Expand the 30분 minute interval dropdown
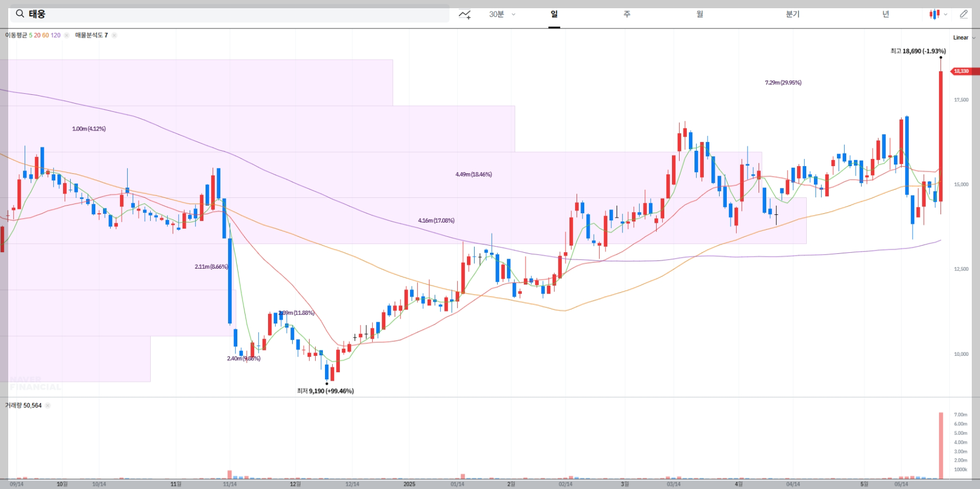980x489 pixels. [x=502, y=14]
